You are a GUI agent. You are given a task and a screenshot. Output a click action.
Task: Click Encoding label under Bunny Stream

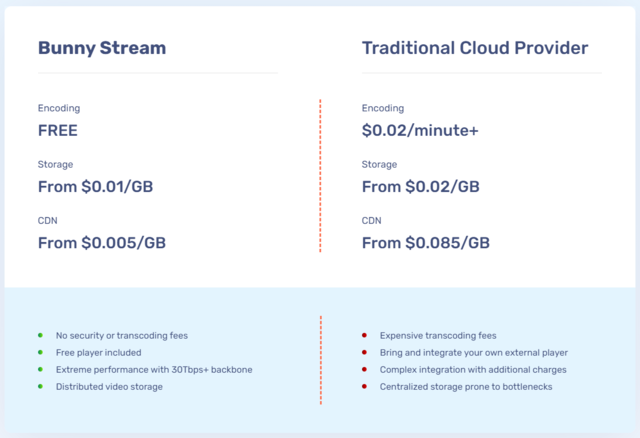[59, 108]
